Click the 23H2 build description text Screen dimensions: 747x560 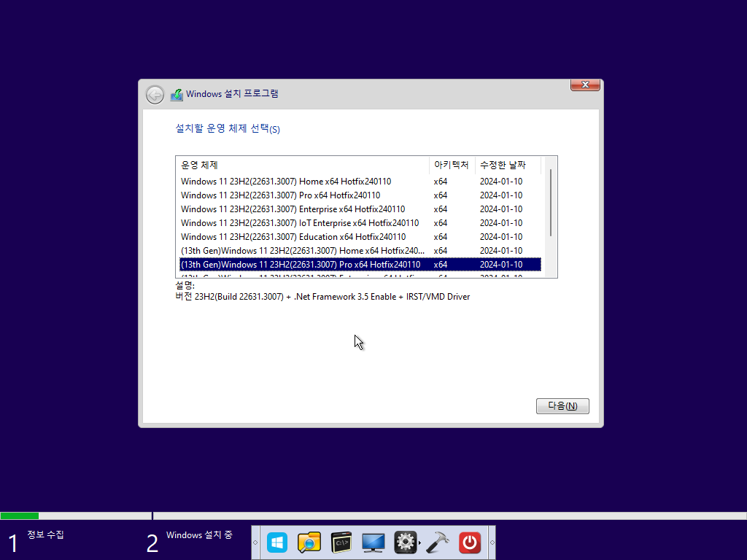[322, 297]
